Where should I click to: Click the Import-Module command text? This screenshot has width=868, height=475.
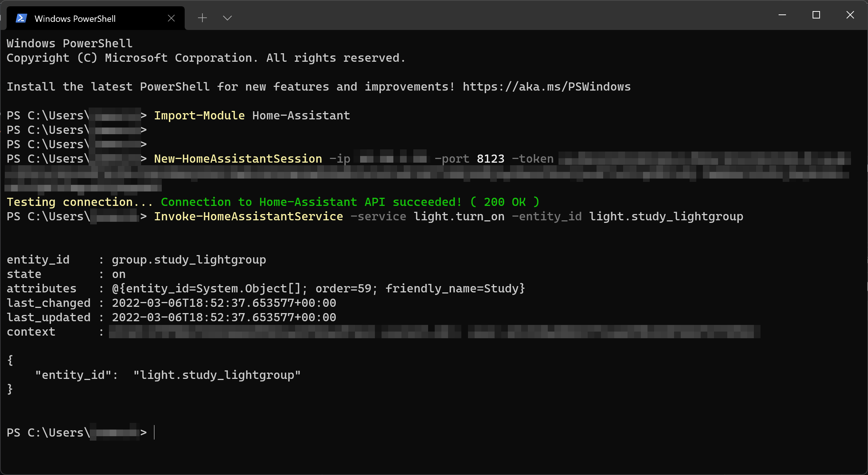199,115
